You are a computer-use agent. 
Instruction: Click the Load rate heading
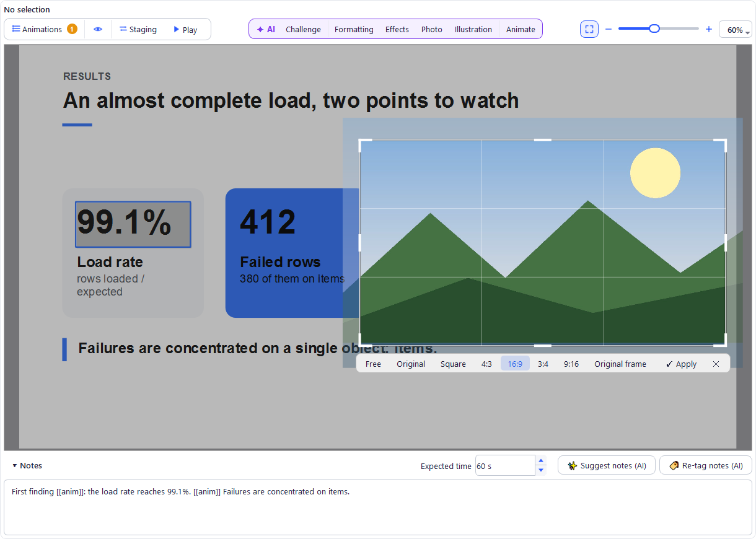click(x=110, y=262)
